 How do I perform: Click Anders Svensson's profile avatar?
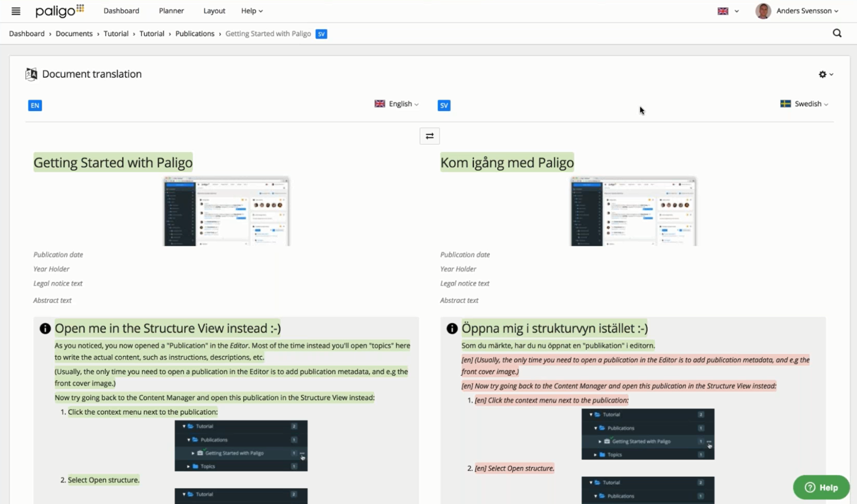click(763, 11)
